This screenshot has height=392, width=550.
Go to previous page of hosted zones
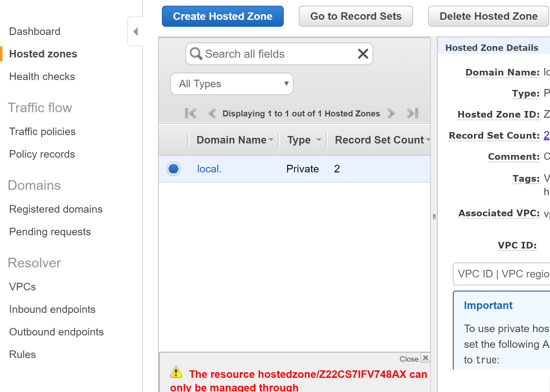click(x=212, y=113)
